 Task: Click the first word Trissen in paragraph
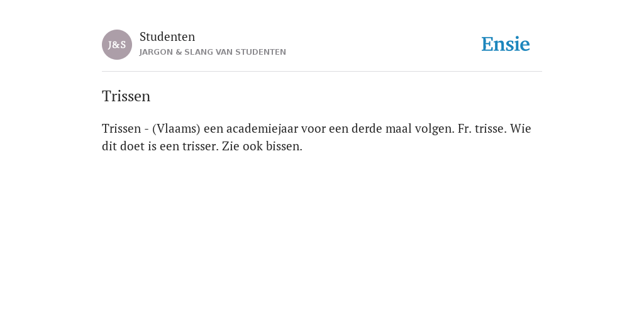(x=121, y=128)
